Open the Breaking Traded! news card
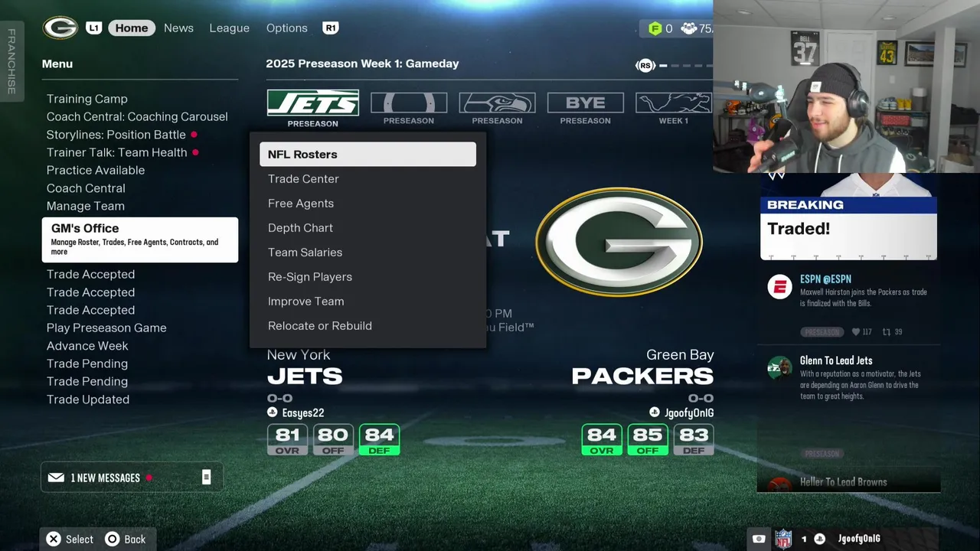 (x=848, y=217)
